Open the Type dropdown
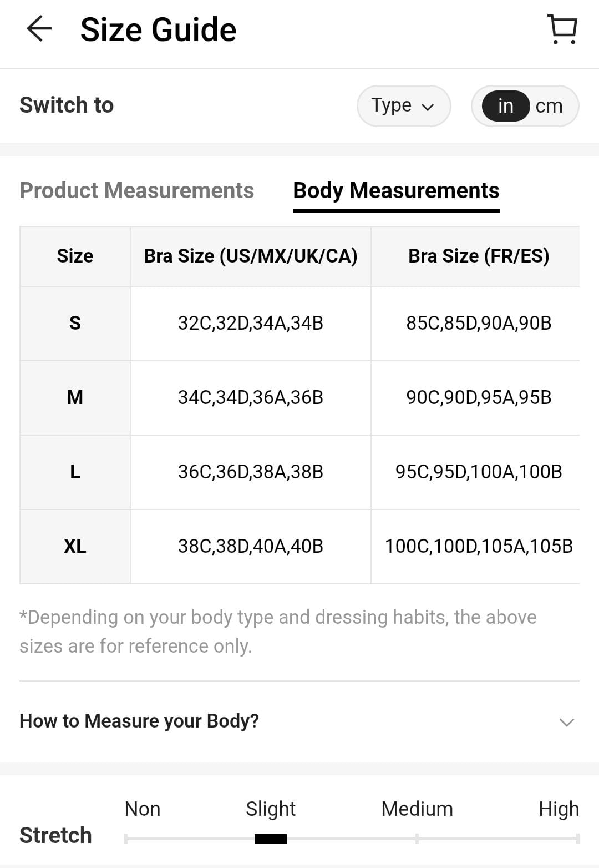 click(403, 105)
